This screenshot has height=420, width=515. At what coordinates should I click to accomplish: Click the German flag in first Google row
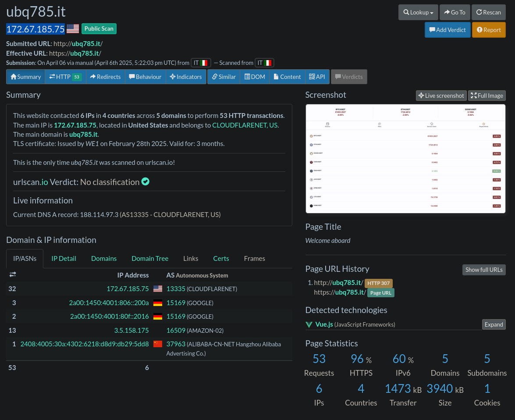(x=158, y=303)
